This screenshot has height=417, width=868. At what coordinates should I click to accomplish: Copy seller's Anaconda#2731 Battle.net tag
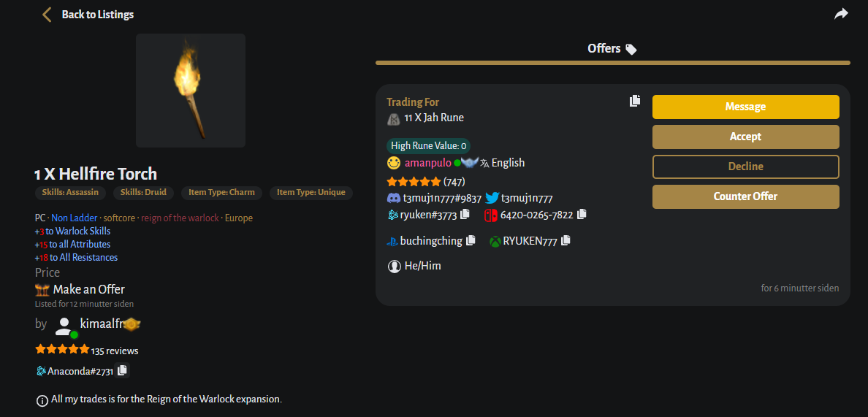click(121, 370)
